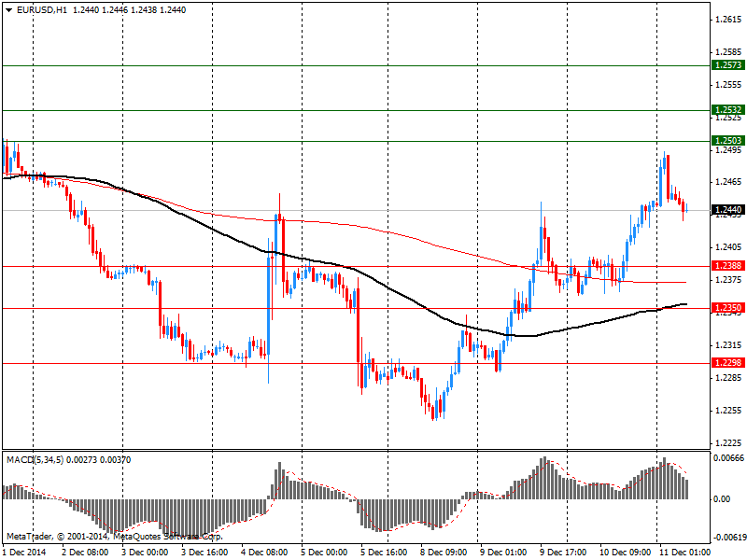Select the current price label 1.2440
Image resolution: width=747 pixels, height=560 pixels.
click(728, 209)
